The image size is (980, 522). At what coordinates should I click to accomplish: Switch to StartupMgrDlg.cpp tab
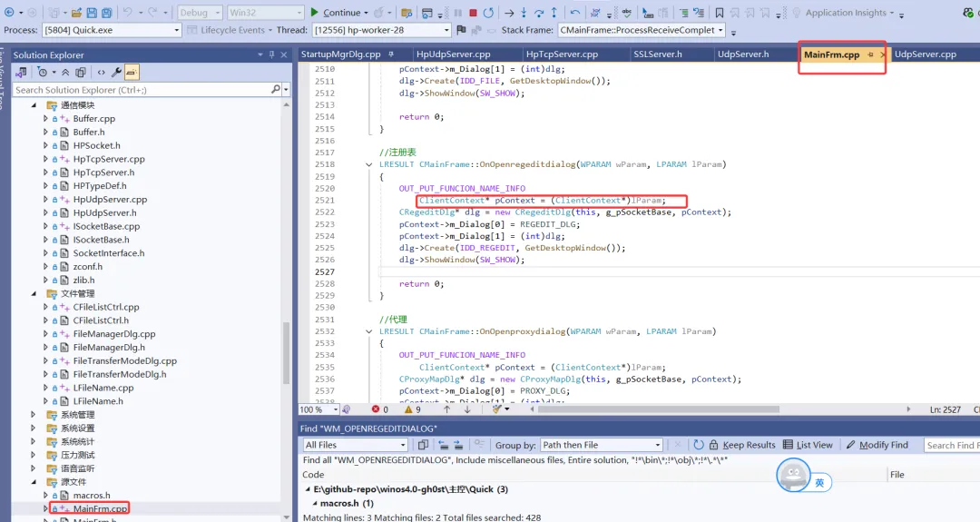tap(340, 54)
